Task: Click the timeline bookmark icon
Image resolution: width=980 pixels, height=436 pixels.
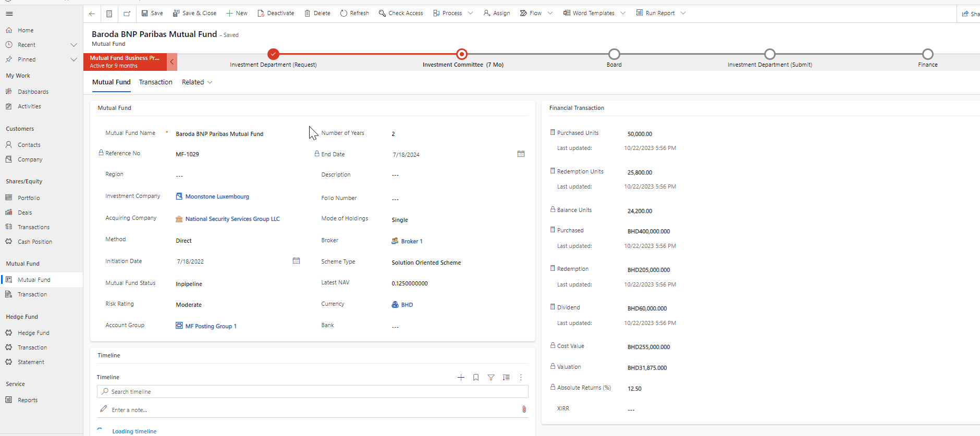Action: [476, 378]
